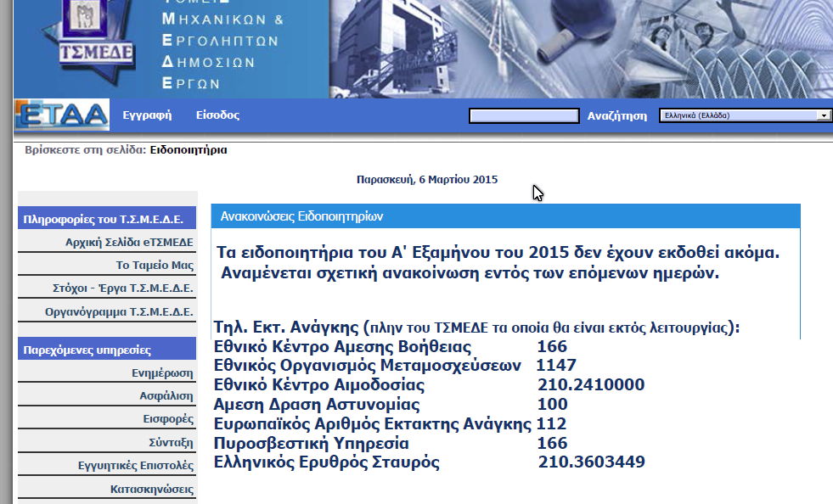833x504 pixels.
Task: Select Στόχοι - Έργα Τ.Σ.Μ.Ε.Δ.Ε.
Action: coord(122,288)
